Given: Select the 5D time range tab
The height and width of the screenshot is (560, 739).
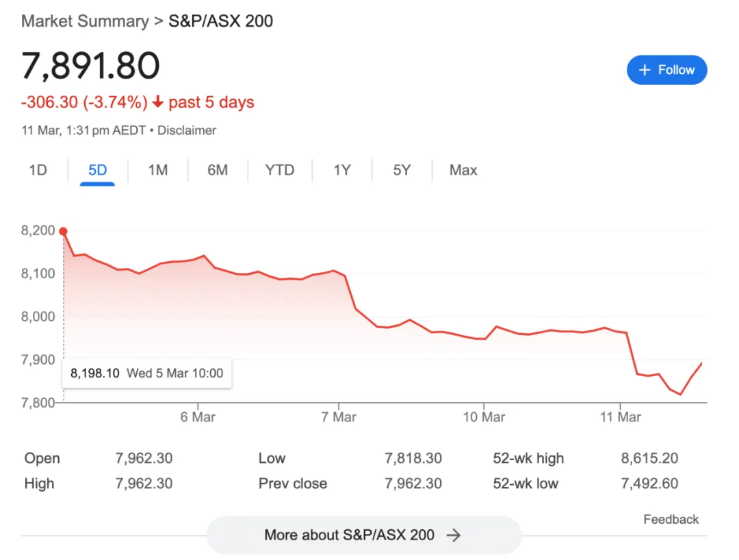Looking at the screenshot, I should tap(98, 170).
